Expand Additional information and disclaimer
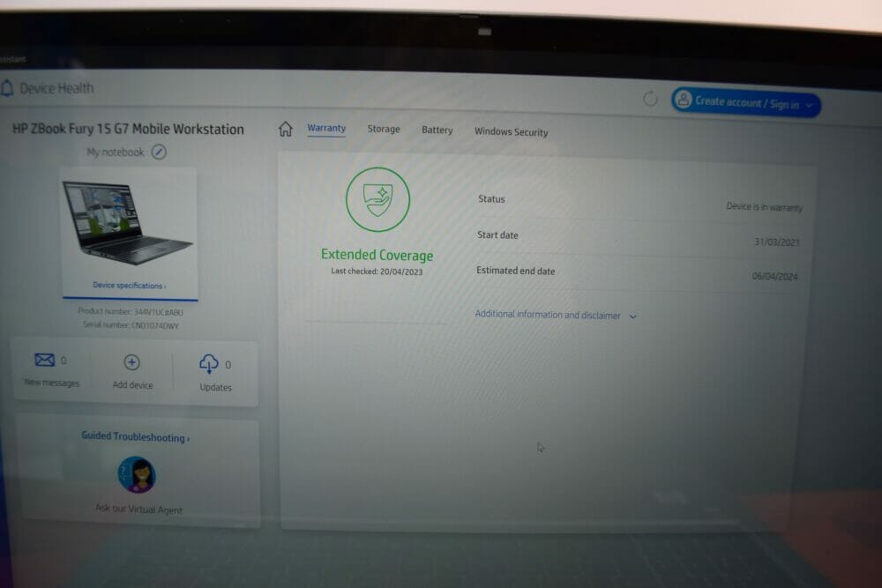The height and width of the screenshot is (588, 882). [556, 315]
